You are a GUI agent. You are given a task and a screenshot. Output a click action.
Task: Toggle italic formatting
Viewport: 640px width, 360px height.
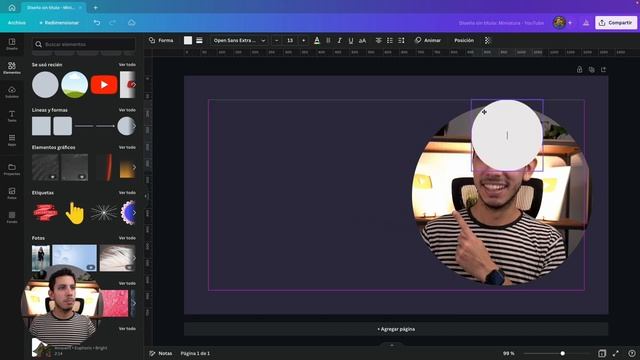point(339,40)
